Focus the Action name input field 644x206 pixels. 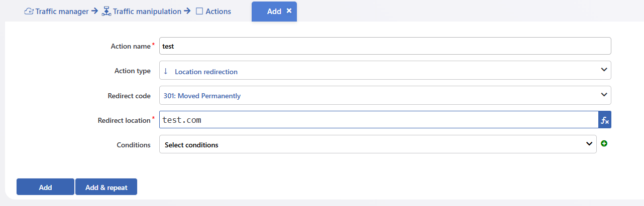pyautogui.click(x=385, y=46)
